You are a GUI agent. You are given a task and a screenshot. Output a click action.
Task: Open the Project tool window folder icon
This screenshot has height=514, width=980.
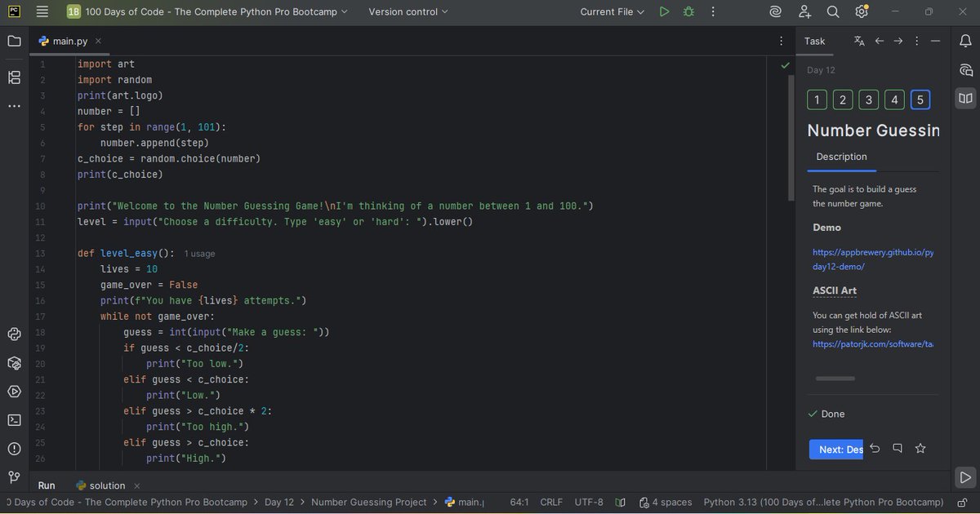click(14, 41)
